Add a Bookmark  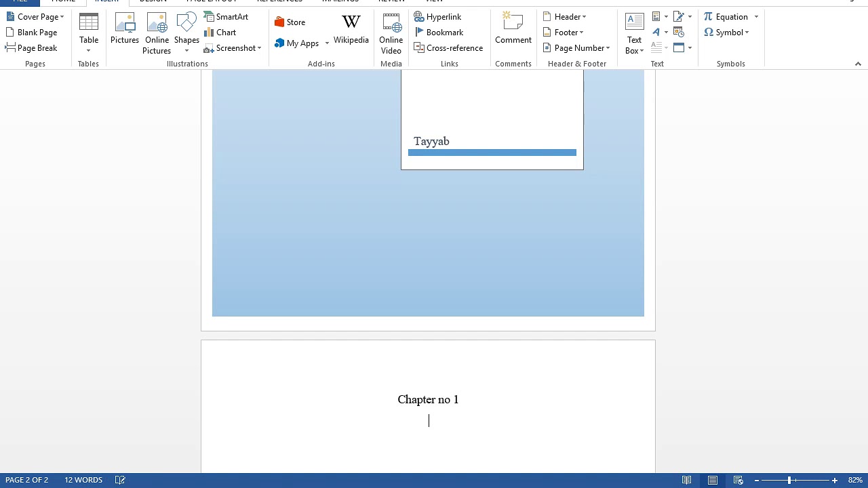[x=439, y=32]
